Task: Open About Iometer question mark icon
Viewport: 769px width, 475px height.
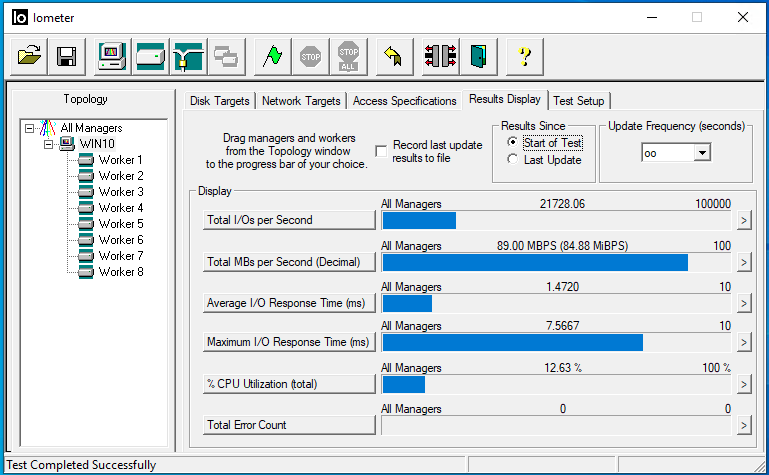Action: tap(524, 56)
